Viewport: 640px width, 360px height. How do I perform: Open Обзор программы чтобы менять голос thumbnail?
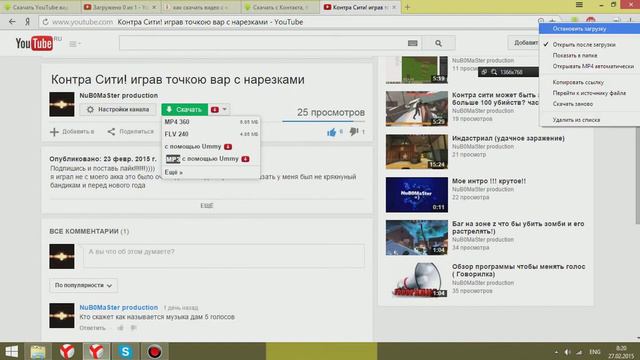click(x=417, y=280)
